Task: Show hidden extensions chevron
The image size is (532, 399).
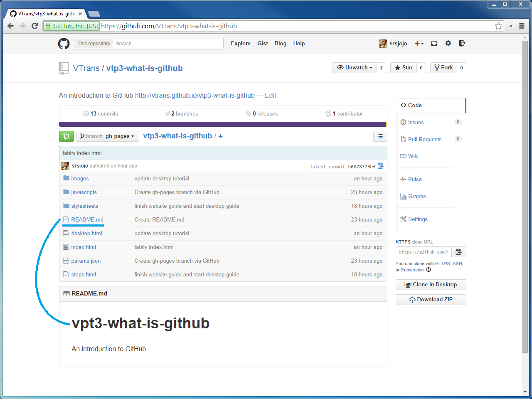Action: point(511,26)
